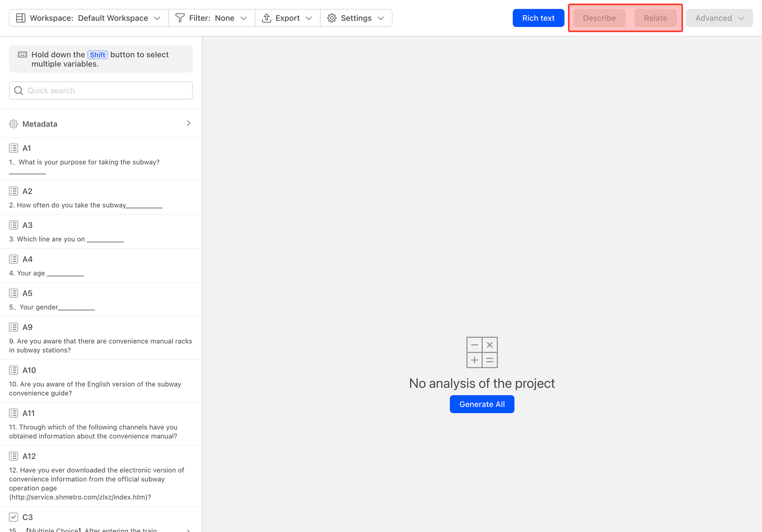Select question 11 about information channels
Viewport: 762px width, 532px height.
pyautogui.click(x=101, y=424)
